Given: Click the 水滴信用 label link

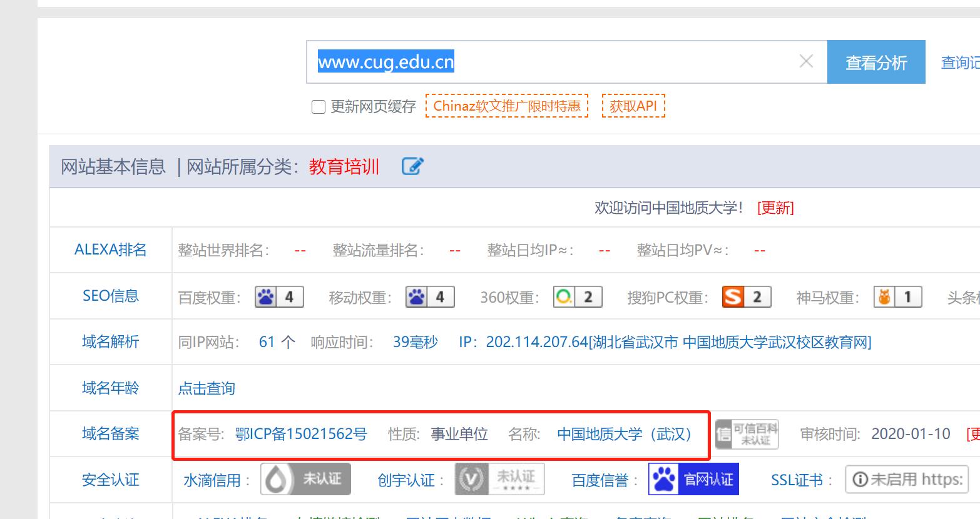Looking at the screenshot, I should click(x=212, y=480).
